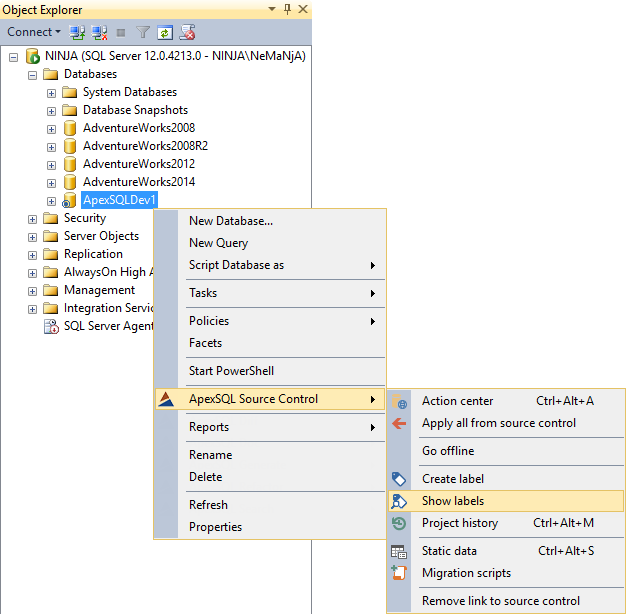Screen dimensions: 626x614
Task: Click the Stop square toolbar icon
Action: click(x=121, y=33)
